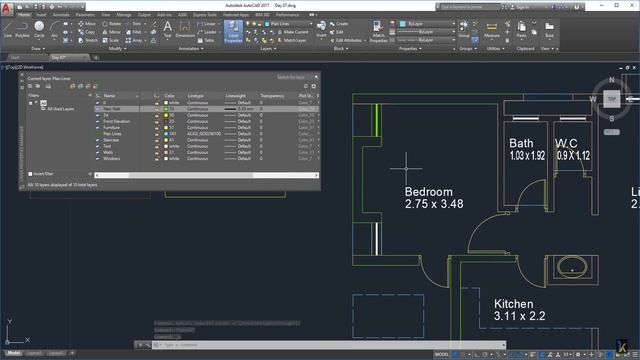640x360 pixels.
Task: Expand the Layers panel
Action: click(x=268, y=49)
